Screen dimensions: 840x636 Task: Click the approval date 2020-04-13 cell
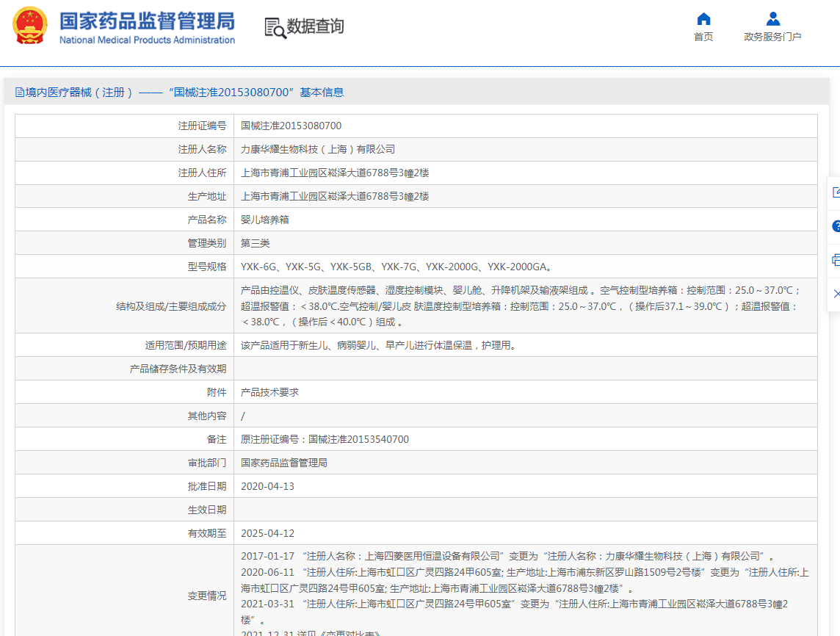coord(267,486)
